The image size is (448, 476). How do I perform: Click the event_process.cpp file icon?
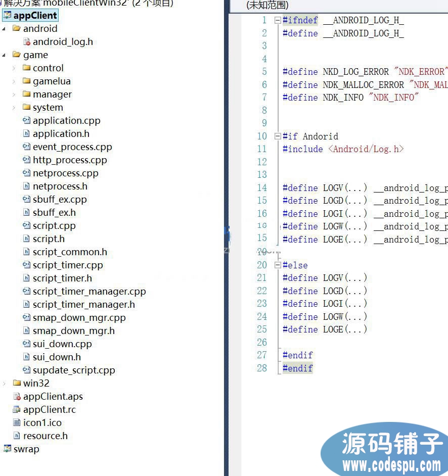coord(26,147)
